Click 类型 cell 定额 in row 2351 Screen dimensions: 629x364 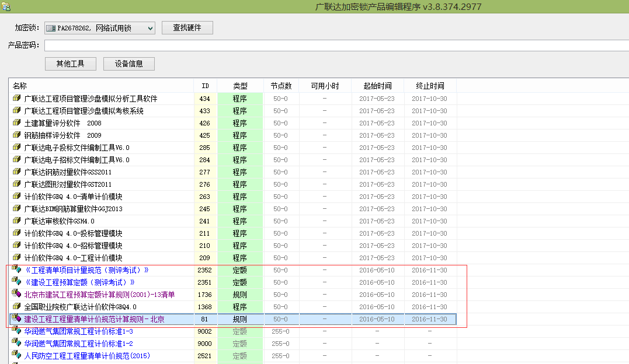[x=240, y=282]
